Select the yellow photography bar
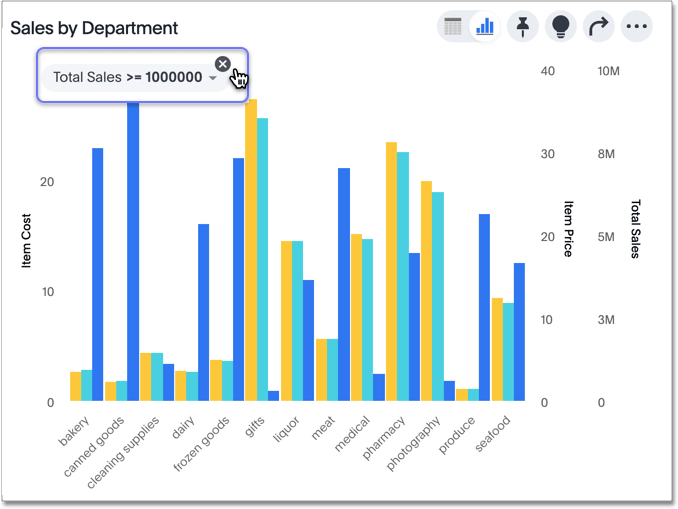The height and width of the screenshot is (509, 678). pyautogui.click(x=426, y=291)
